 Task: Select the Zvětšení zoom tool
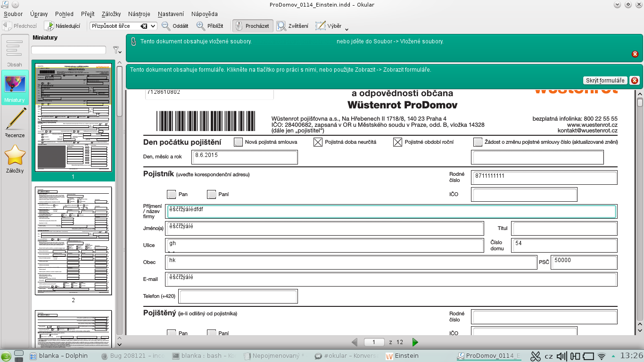[x=293, y=26]
